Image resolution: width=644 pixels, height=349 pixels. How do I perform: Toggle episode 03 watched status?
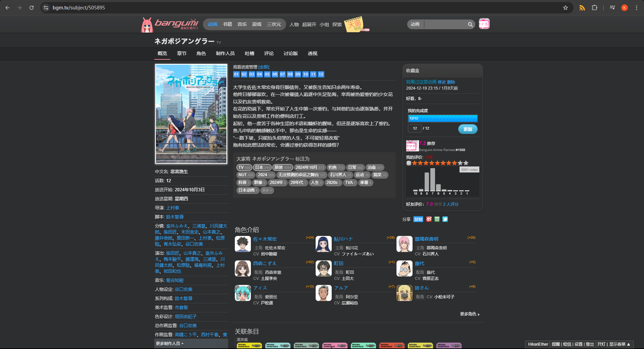point(252,74)
